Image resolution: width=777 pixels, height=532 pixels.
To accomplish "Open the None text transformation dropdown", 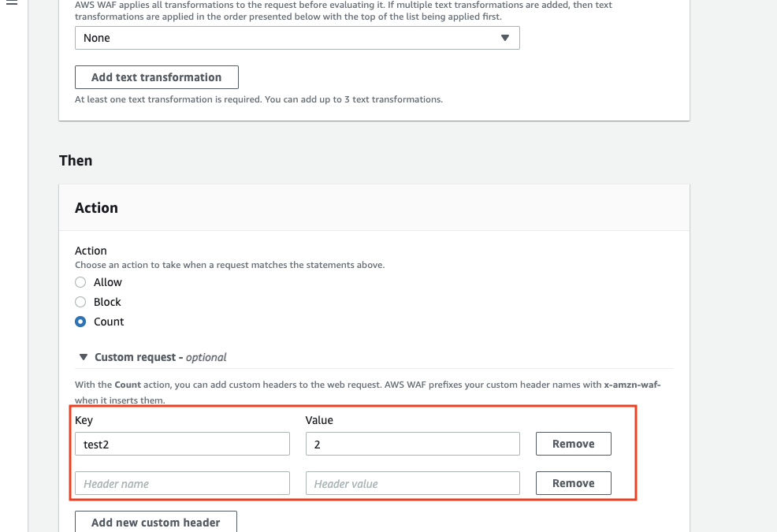I will pyautogui.click(x=297, y=38).
